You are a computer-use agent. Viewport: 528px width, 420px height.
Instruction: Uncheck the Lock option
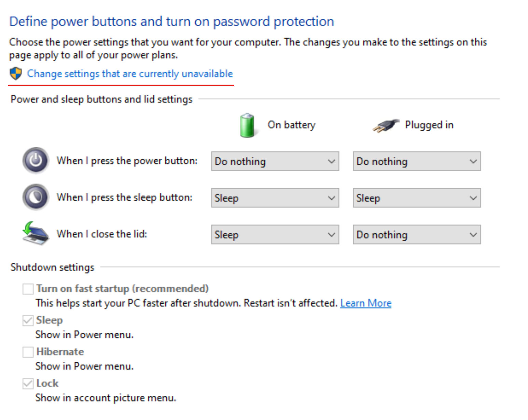coord(28,383)
